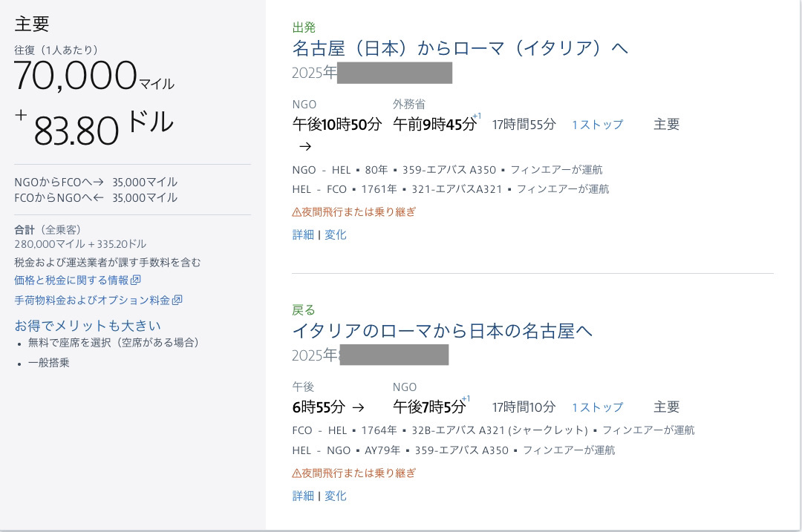
Task: Click the イタリアのローマから日本の名古屋へ heading
Action: coord(443,331)
